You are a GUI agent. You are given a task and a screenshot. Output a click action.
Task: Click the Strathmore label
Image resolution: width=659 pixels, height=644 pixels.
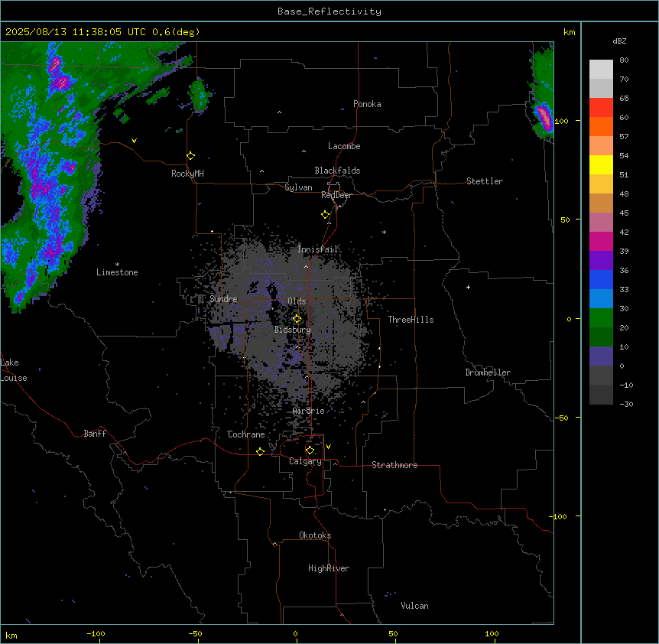[394, 465]
